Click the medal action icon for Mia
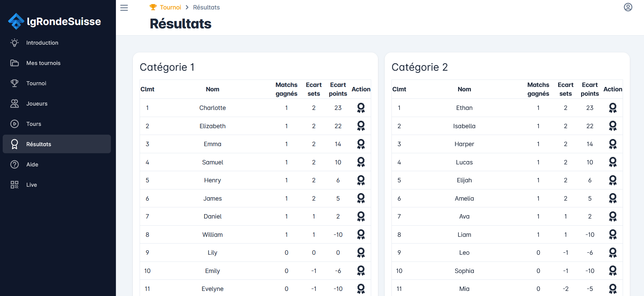The width and height of the screenshot is (644, 296). (x=613, y=289)
